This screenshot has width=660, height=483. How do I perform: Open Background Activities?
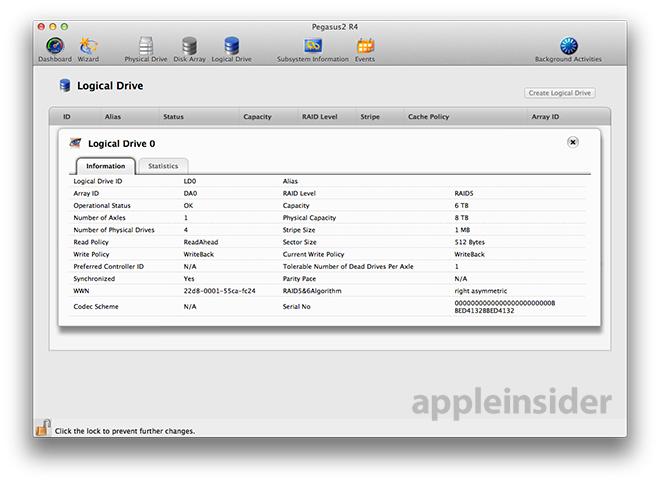click(x=568, y=49)
